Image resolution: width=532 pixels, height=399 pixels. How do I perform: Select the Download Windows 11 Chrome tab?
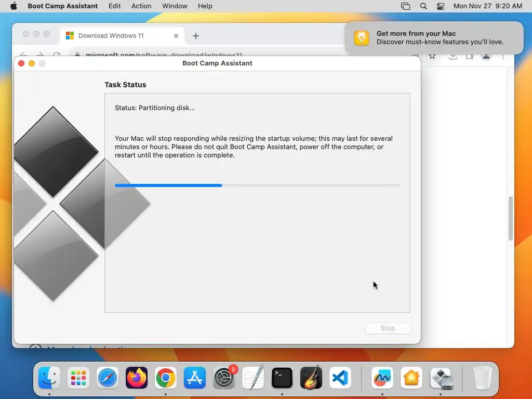point(122,36)
